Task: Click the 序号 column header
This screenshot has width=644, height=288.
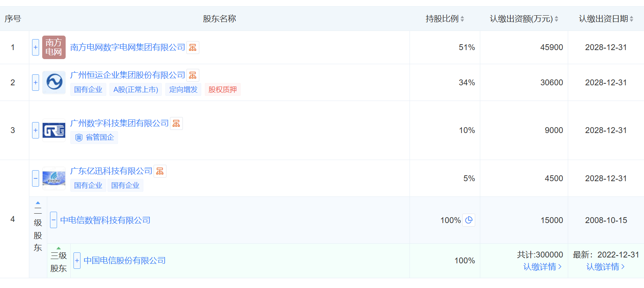Action: [13, 19]
